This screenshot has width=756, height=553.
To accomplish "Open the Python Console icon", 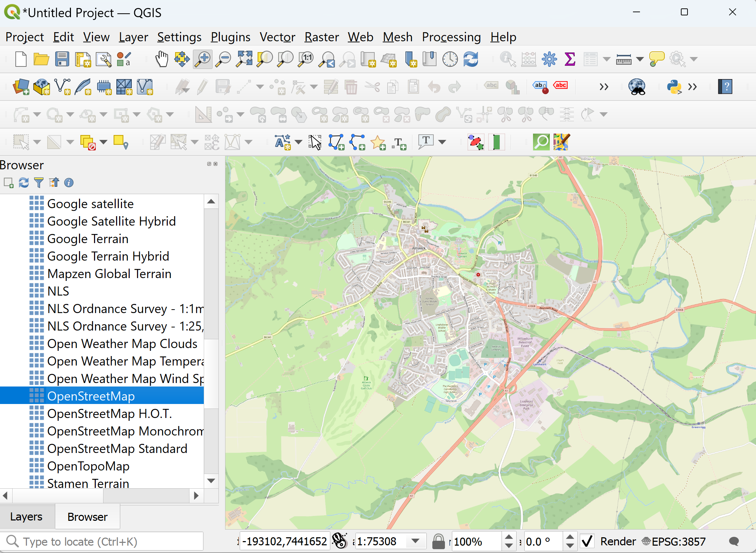I will coord(674,87).
